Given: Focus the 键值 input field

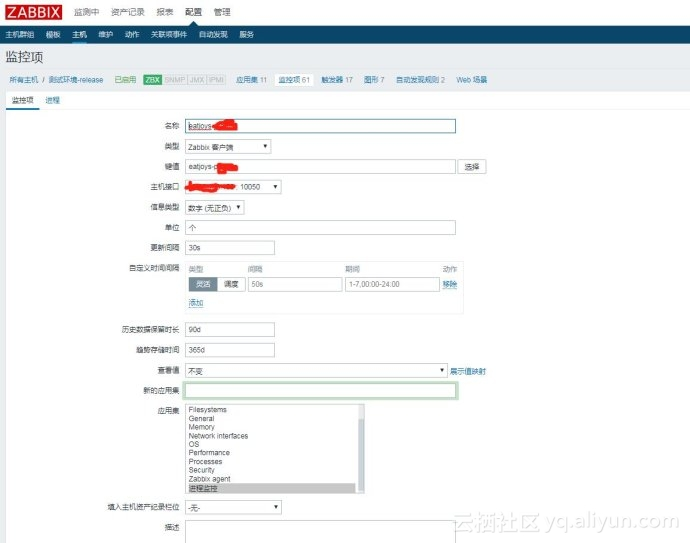Looking at the screenshot, I should pyautogui.click(x=320, y=167).
